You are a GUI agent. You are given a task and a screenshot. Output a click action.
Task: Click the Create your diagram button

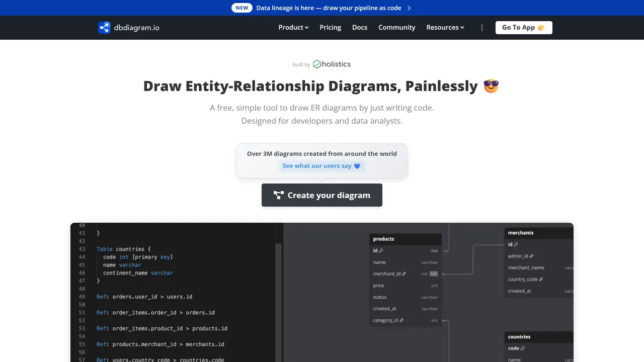pos(322,195)
